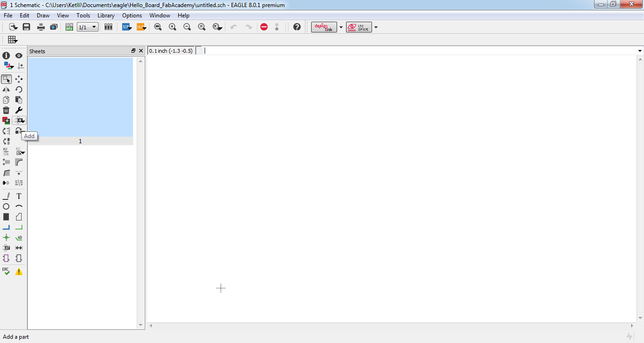Open the layer Display settings icon

8,66
